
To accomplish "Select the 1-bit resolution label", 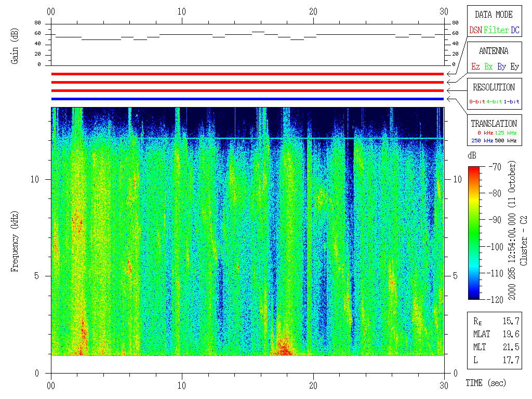I will click(511, 101).
